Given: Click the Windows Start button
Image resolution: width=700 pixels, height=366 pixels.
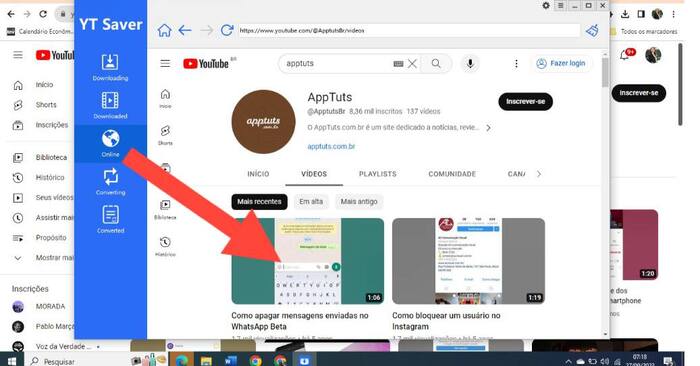Looking at the screenshot, I should tap(12, 361).
